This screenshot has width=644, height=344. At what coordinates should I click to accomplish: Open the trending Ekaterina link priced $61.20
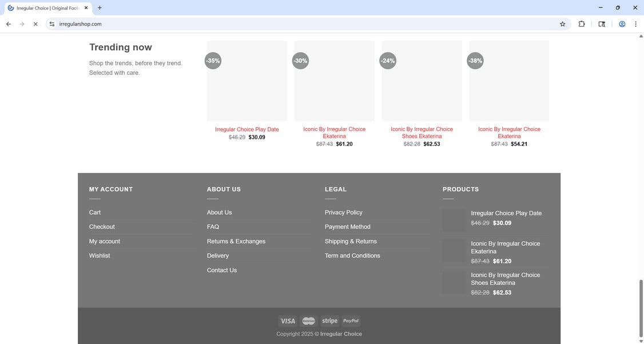click(335, 133)
